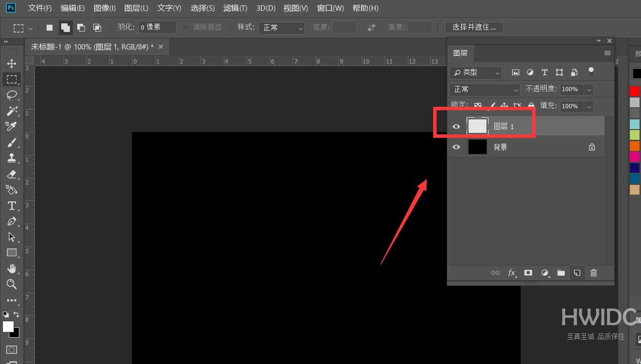Select the Lasso tool
641x364 pixels.
tap(12, 95)
